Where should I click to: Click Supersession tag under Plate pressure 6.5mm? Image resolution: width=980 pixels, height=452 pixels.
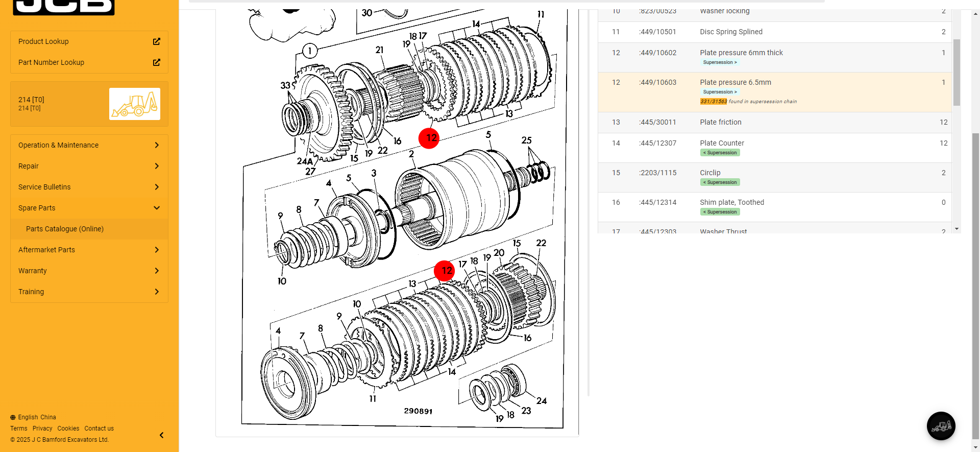coord(720,92)
